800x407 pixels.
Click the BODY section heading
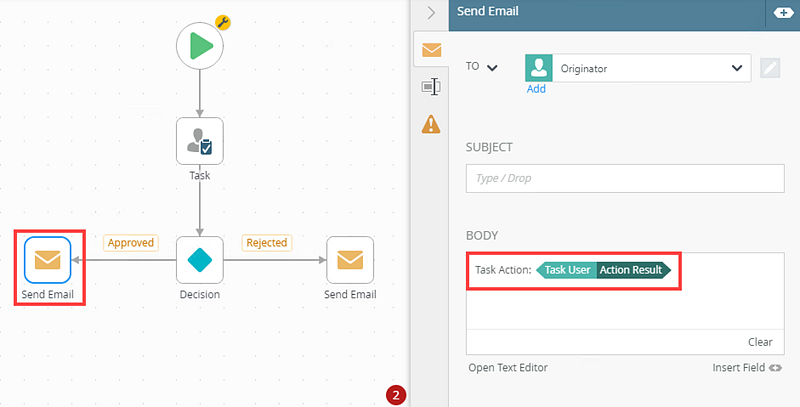click(x=482, y=236)
